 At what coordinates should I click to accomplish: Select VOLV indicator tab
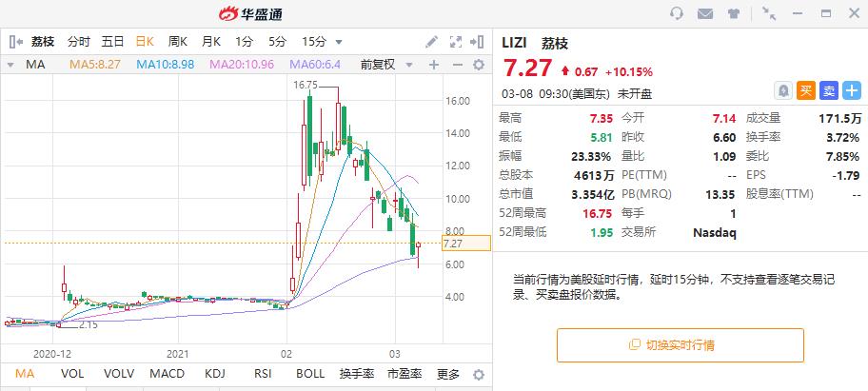pos(119,374)
